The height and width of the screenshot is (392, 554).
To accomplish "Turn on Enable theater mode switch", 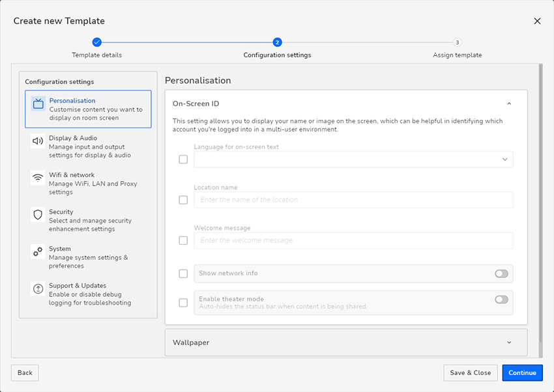I will click(501, 300).
